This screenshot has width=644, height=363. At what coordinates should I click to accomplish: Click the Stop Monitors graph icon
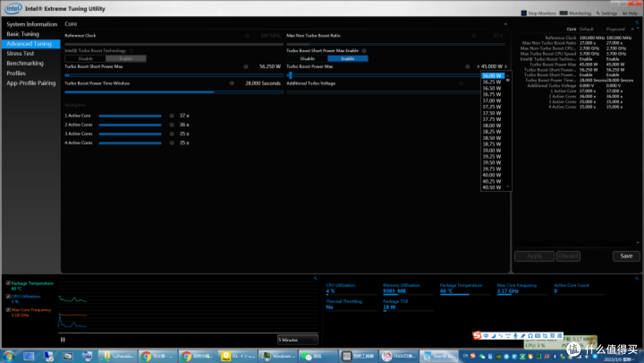(524, 13)
